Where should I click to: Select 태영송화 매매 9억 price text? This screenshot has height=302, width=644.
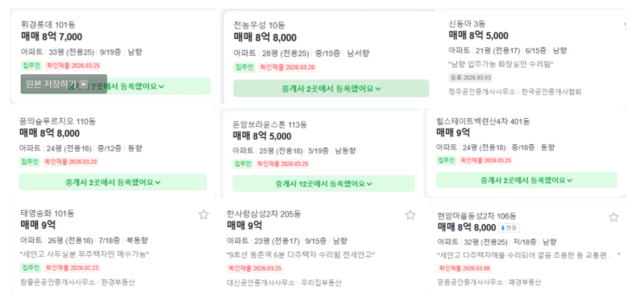[38, 225]
